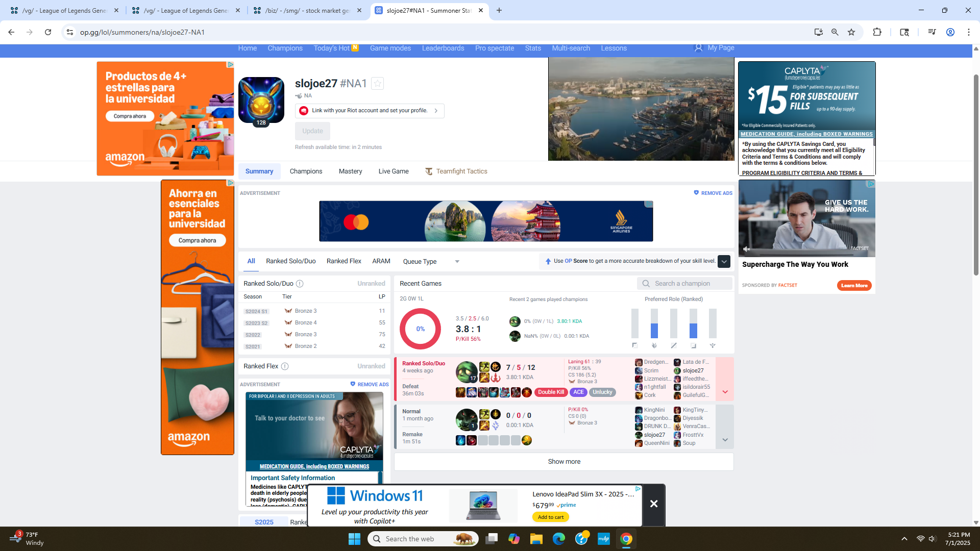Click the champion icon in the ranked defeat match

[467, 372]
